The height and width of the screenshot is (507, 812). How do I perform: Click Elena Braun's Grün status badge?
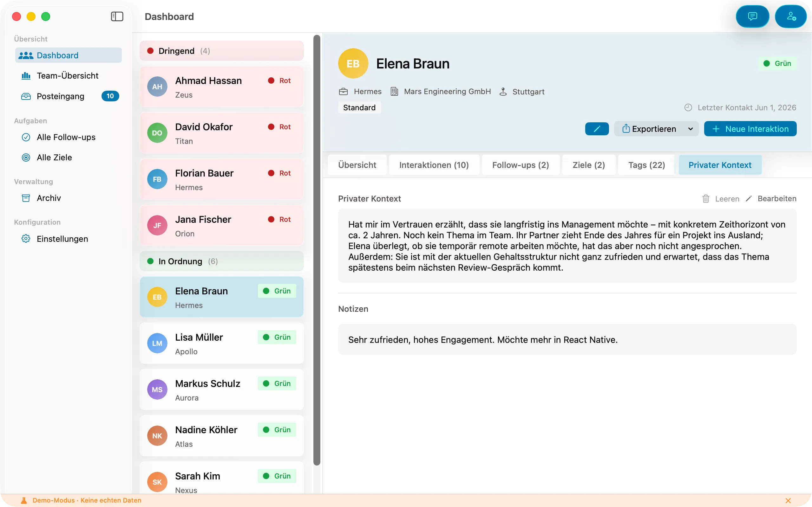(x=777, y=63)
